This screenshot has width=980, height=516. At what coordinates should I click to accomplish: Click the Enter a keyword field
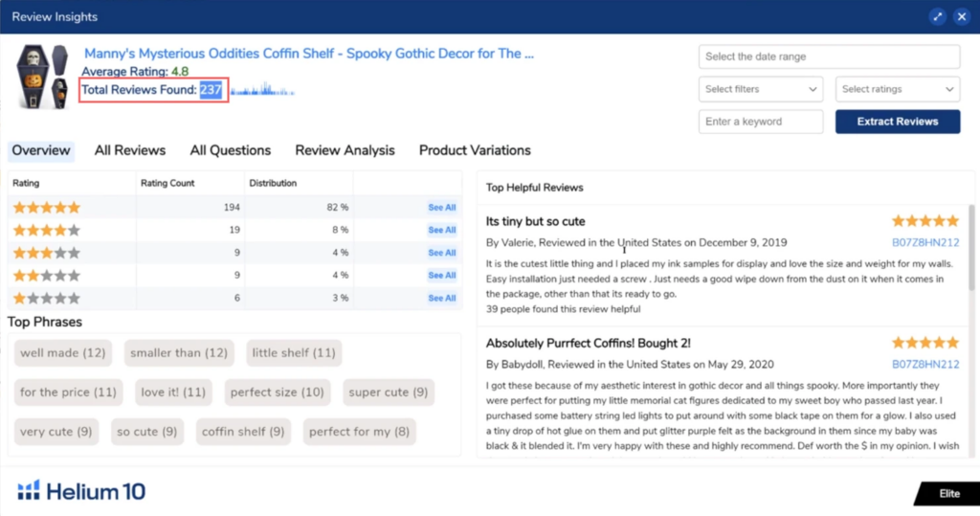pos(761,122)
